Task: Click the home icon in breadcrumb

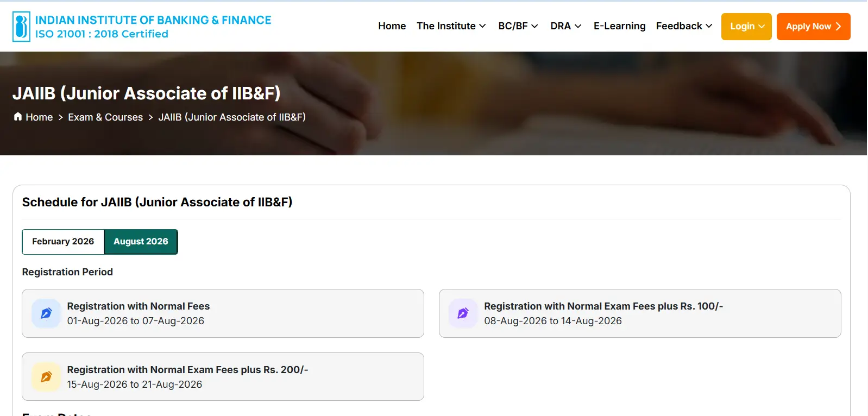Action: pyautogui.click(x=18, y=116)
